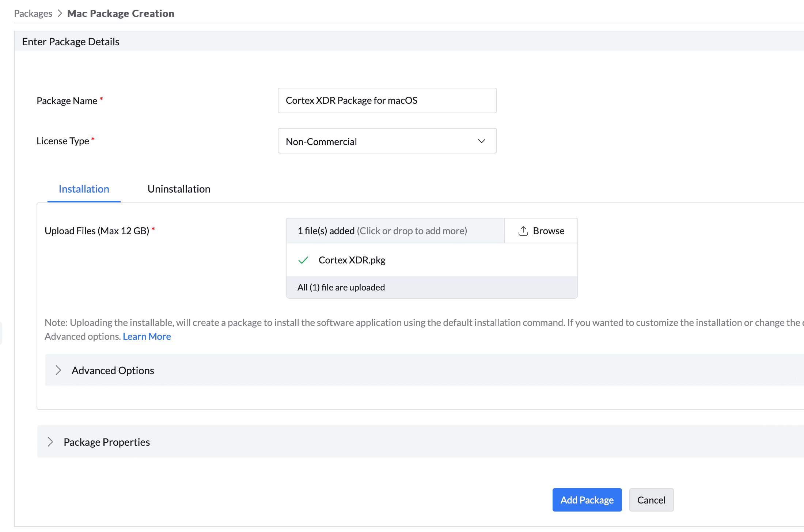Click the 'All (1) file are uploaded' status
804x532 pixels.
click(341, 288)
